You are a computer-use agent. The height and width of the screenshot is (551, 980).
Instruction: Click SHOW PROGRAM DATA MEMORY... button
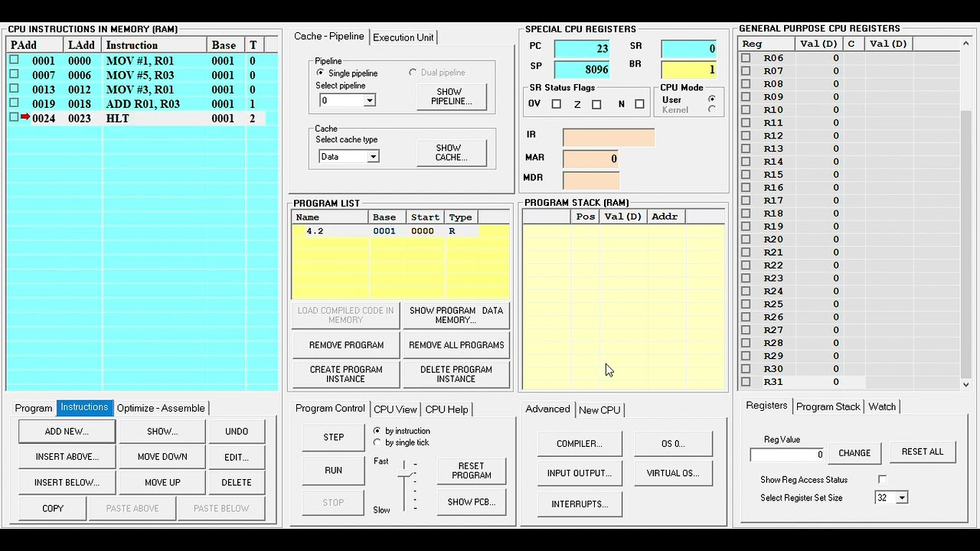pyautogui.click(x=456, y=315)
